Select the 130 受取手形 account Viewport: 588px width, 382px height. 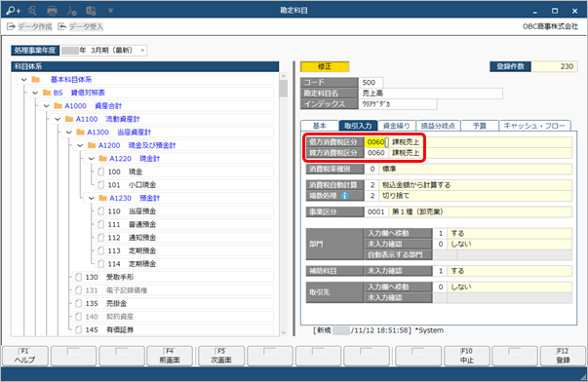click(173, 277)
